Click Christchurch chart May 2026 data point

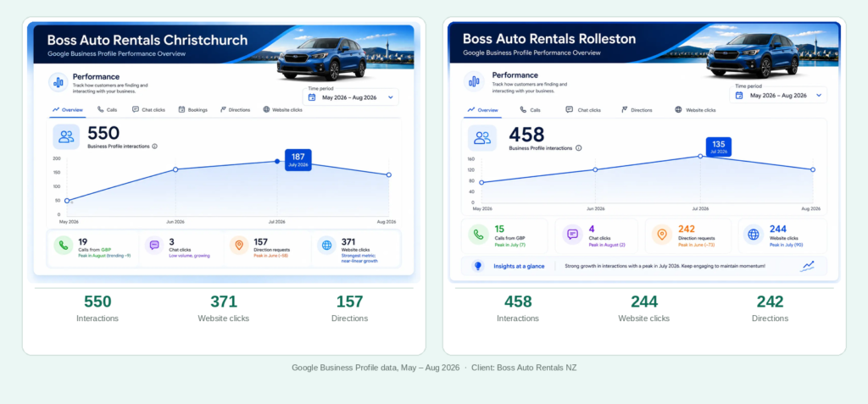(x=67, y=201)
